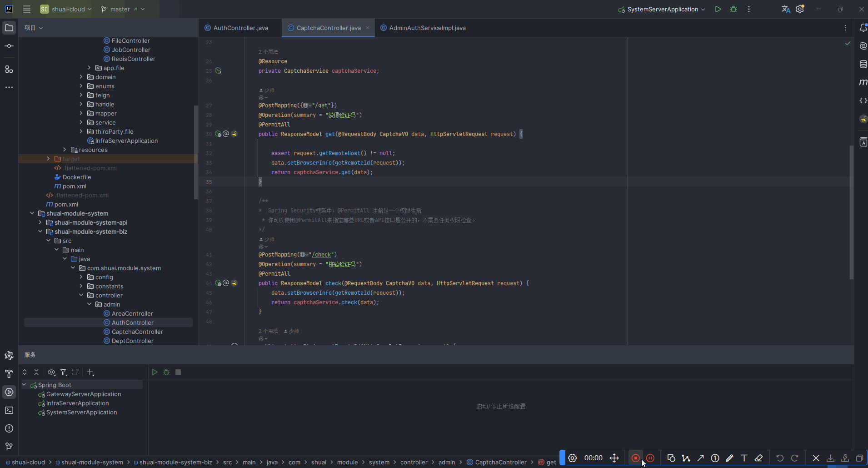Screen dimensions: 868x468
Task: Open selected service in a new tab
Action: point(75,372)
